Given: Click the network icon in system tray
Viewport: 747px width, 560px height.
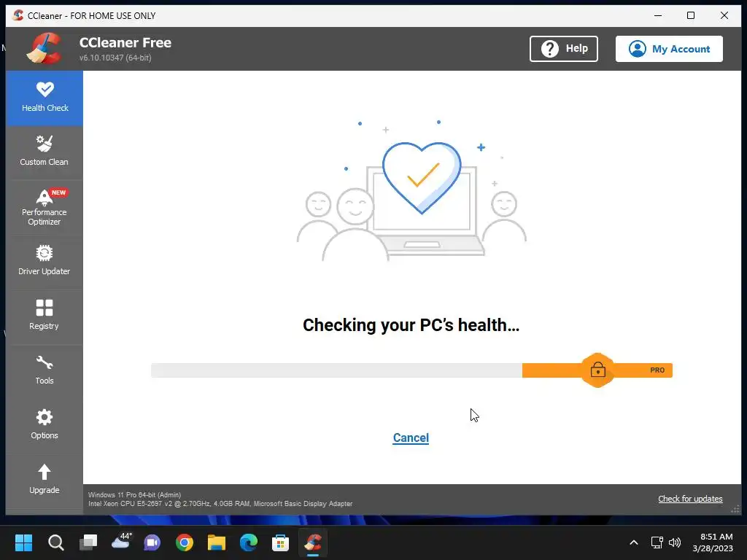Looking at the screenshot, I should click(x=657, y=542).
